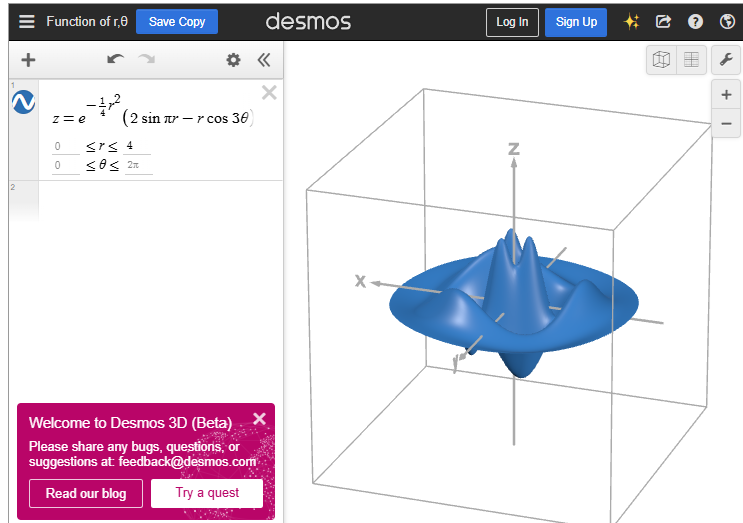Click the Add Item plus button

point(28,60)
